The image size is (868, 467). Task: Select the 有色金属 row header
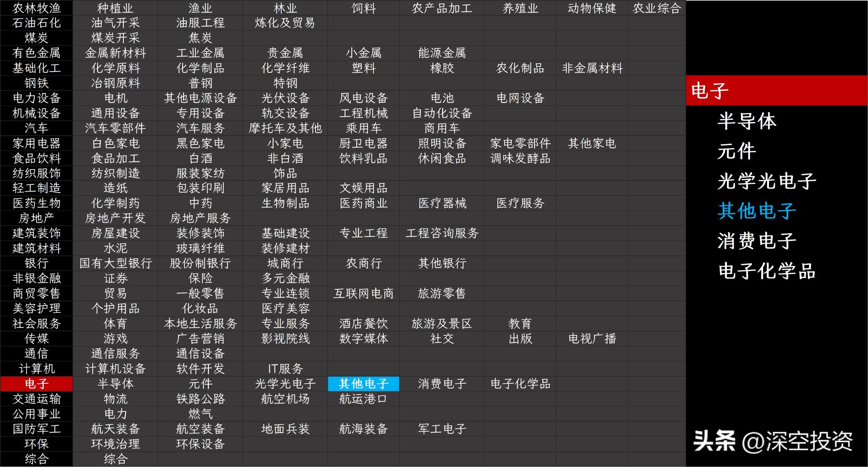click(x=36, y=53)
